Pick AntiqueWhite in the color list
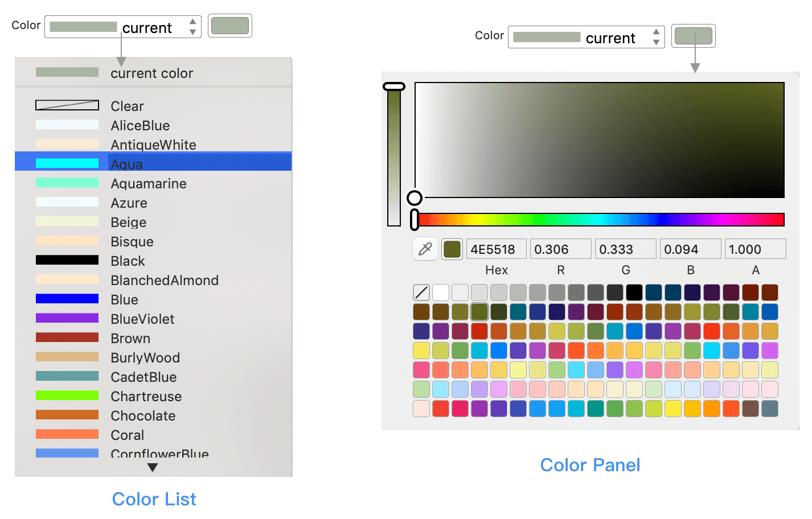812x519 pixels. (153, 145)
